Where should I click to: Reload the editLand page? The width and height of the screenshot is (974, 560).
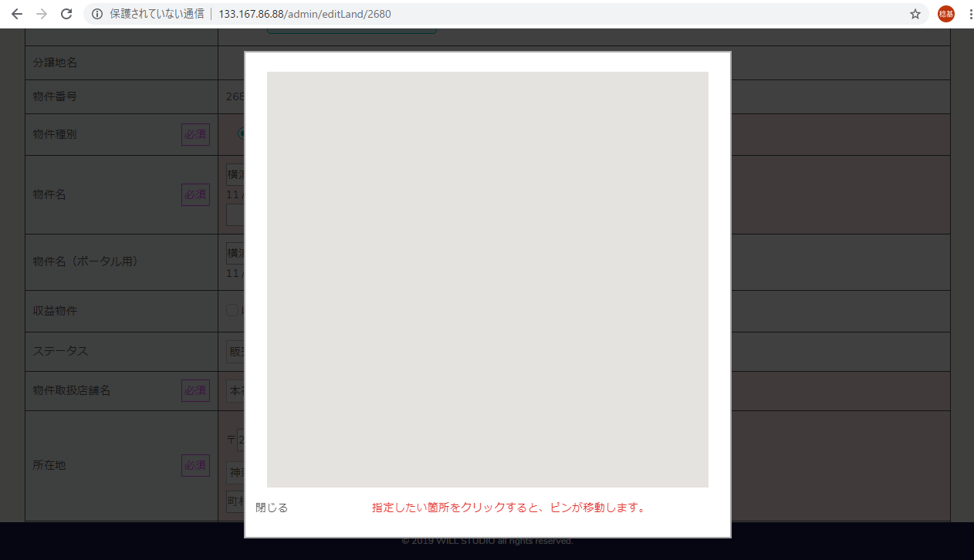coord(67,14)
